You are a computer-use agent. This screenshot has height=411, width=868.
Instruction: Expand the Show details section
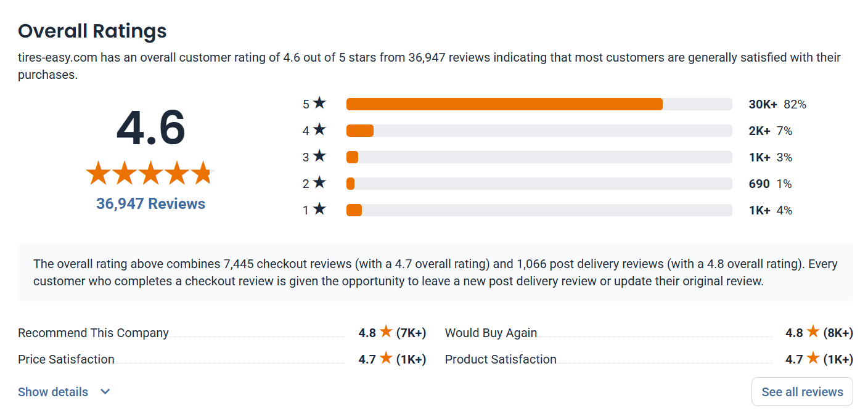(52, 392)
